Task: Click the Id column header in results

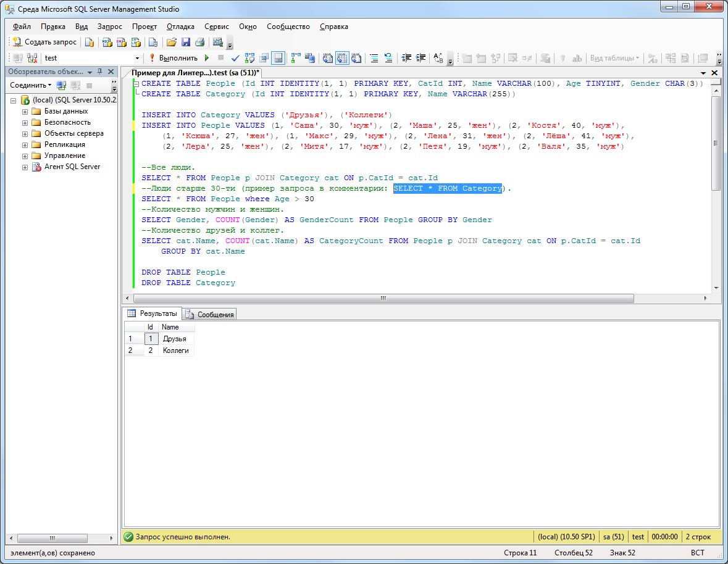Action: (x=151, y=328)
